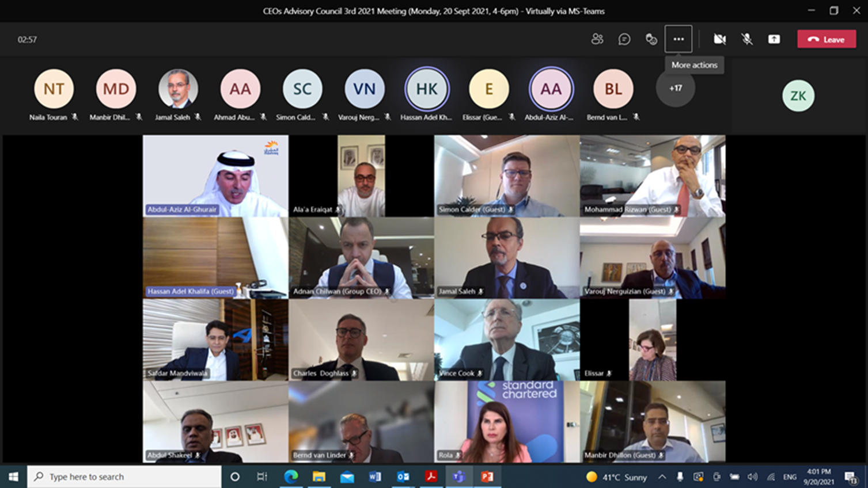Viewport: 868px width, 488px height.
Task: Click the More actions ellipsis button
Action: tap(679, 39)
